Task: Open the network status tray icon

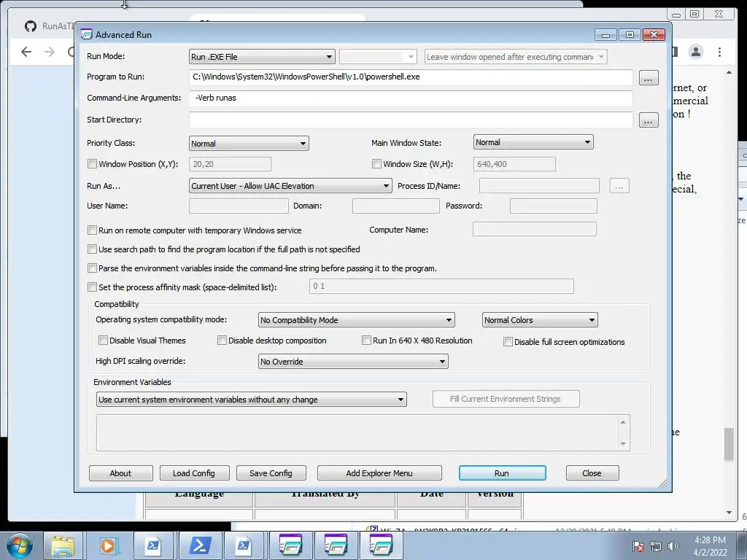Action: 656,546
